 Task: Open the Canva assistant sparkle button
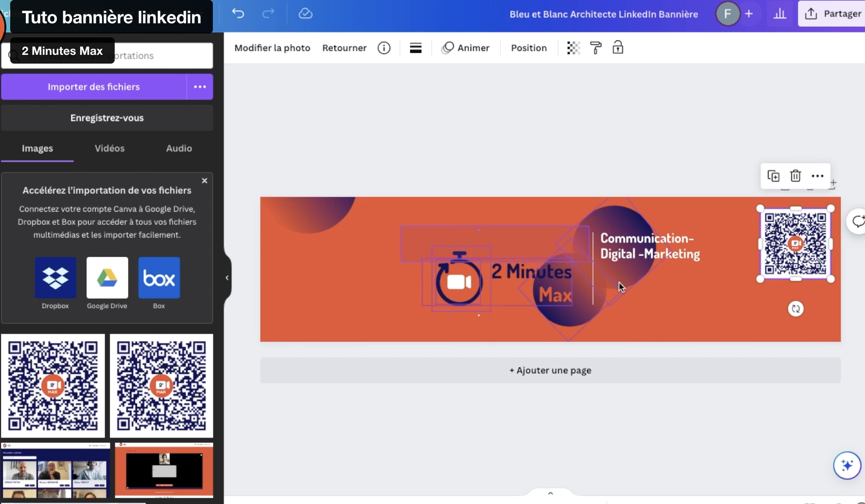[x=847, y=466]
